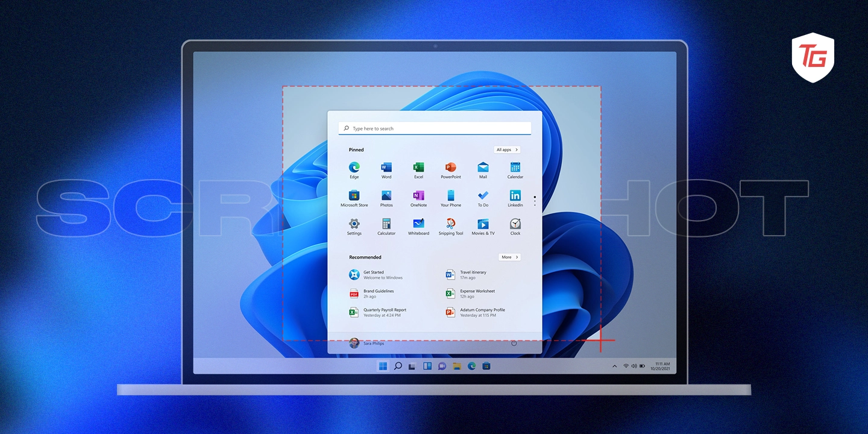Show hidden system tray icons chevron
The width and height of the screenshot is (868, 434).
(x=614, y=366)
